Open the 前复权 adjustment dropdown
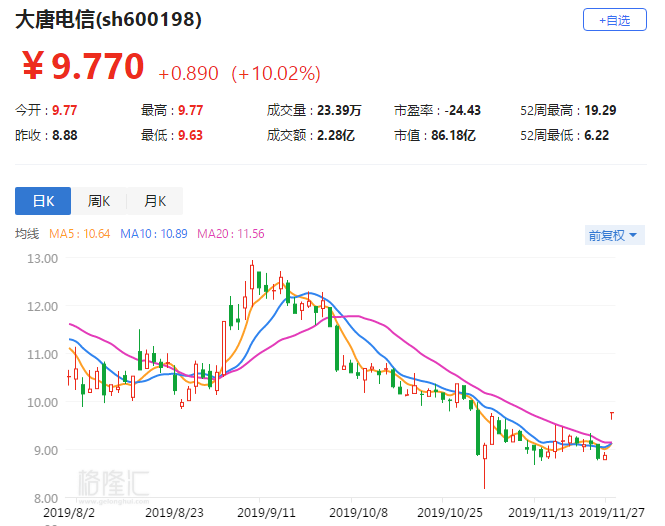This screenshot has height=526, width=665. (615, 235)
